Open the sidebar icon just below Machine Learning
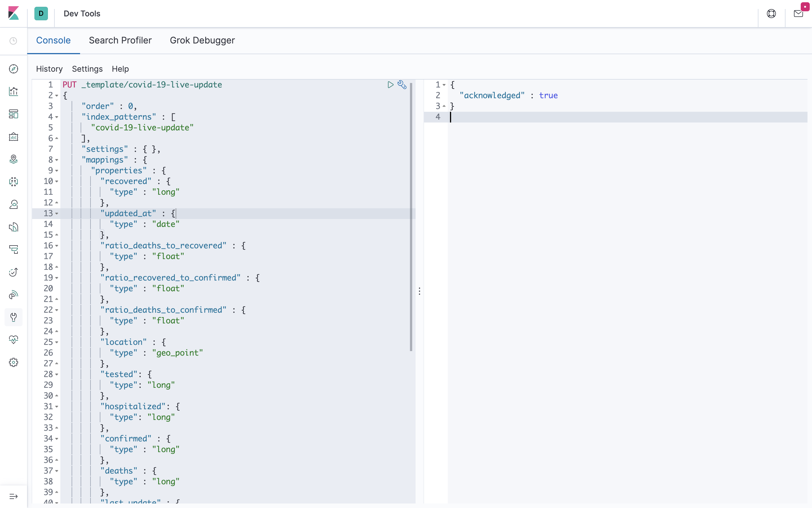This screenshot has width=812, height=508. pos(14,204)
